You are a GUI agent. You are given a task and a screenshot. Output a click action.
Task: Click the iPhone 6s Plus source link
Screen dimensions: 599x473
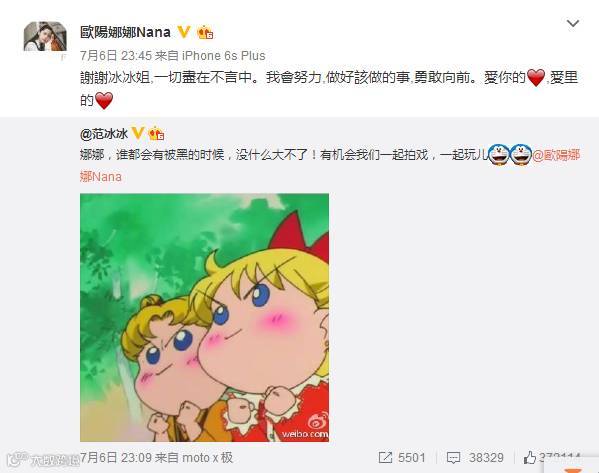point(223,56)
